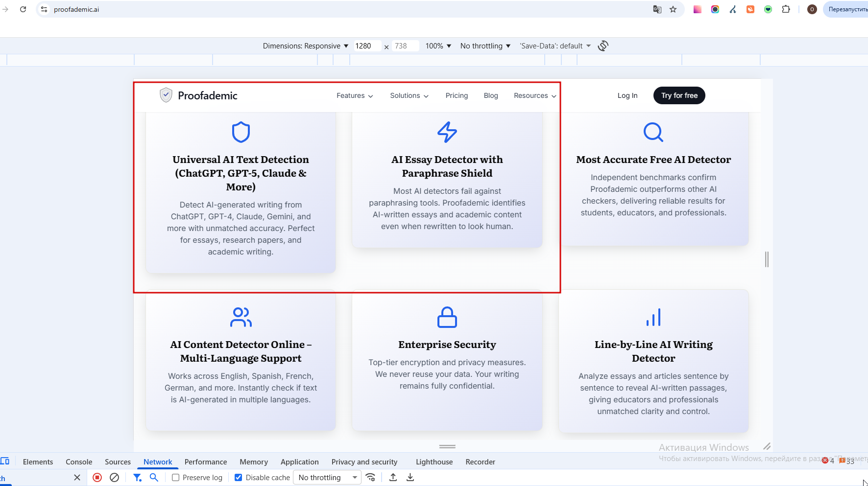Image resolution: width=868 pixels, height=486 pixels.
Task: Open network search with magnifier icon
Action: (x=154, y=477)
